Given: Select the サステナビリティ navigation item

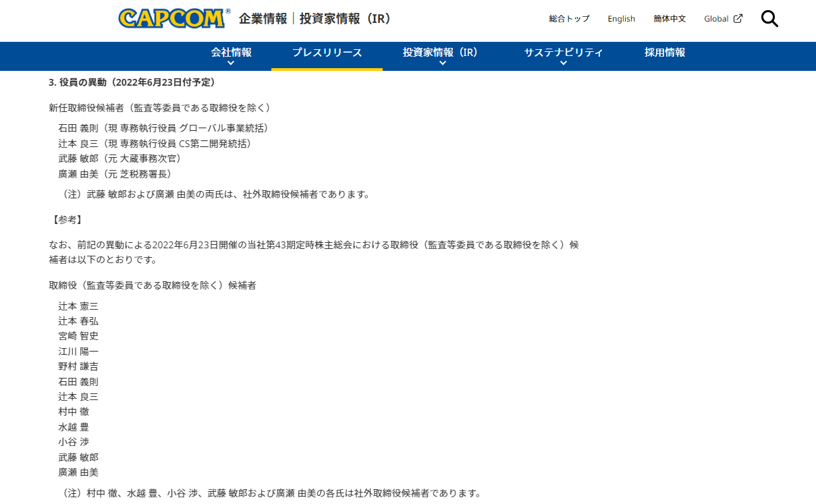Looking at the screenshot, I should coord(564,52).
